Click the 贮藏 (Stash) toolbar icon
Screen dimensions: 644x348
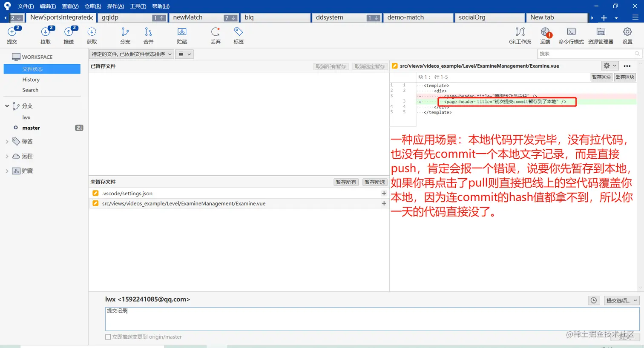182,35
